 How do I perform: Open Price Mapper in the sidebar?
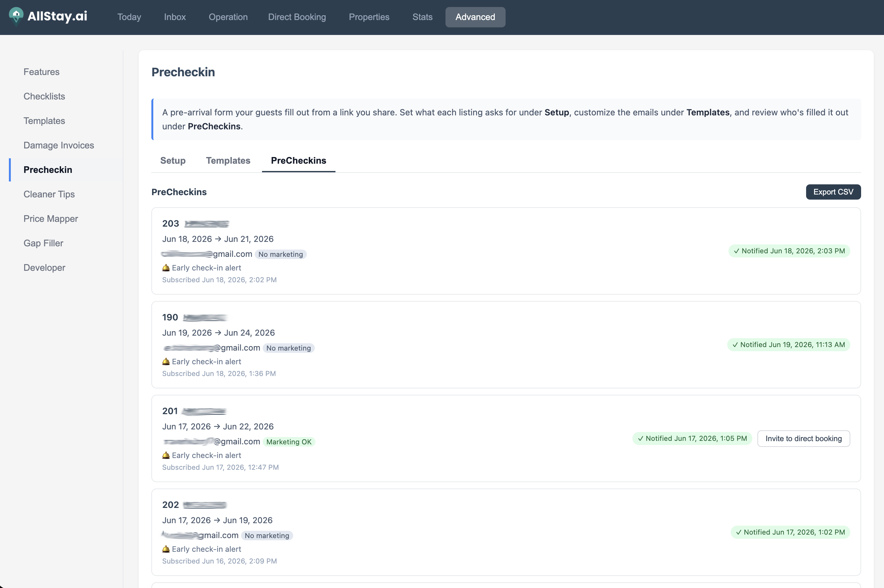(51, 219)
